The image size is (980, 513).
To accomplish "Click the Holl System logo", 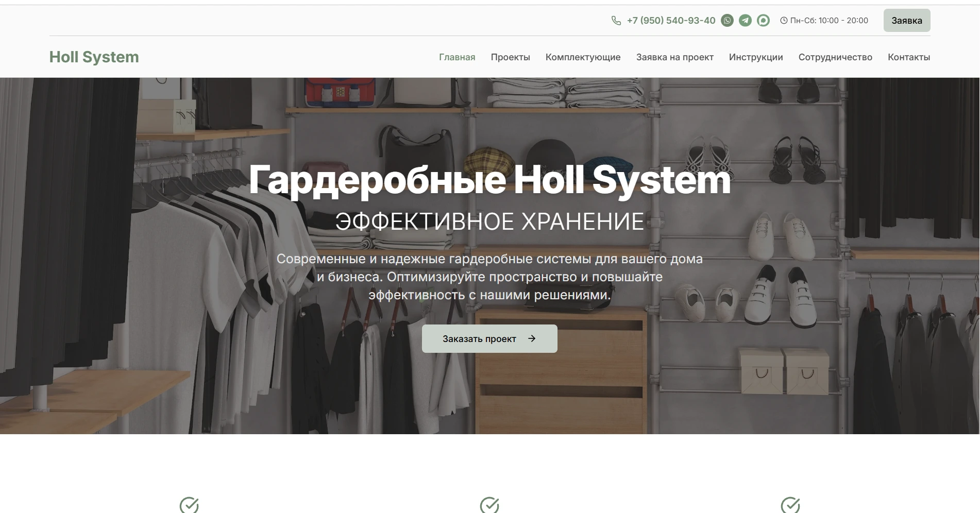I will point(94,57).
